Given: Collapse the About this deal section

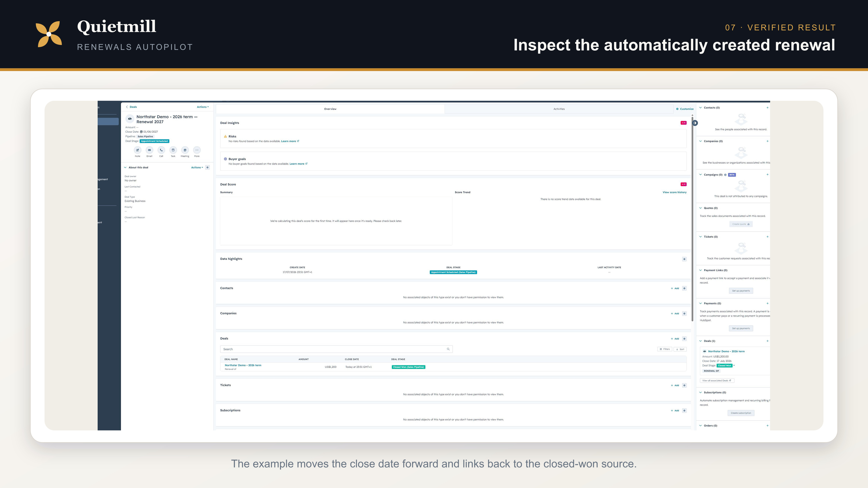Looking at the screenshot, I should point(125,167).
